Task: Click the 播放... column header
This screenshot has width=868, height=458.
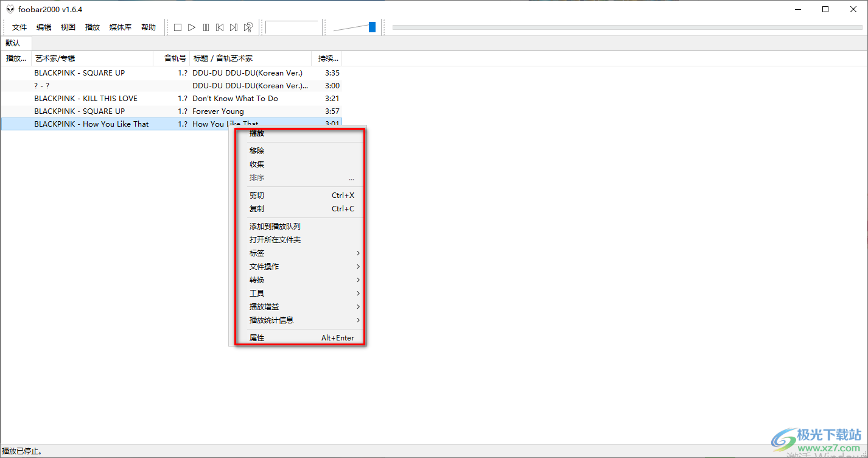Action: tap(16, 58)
